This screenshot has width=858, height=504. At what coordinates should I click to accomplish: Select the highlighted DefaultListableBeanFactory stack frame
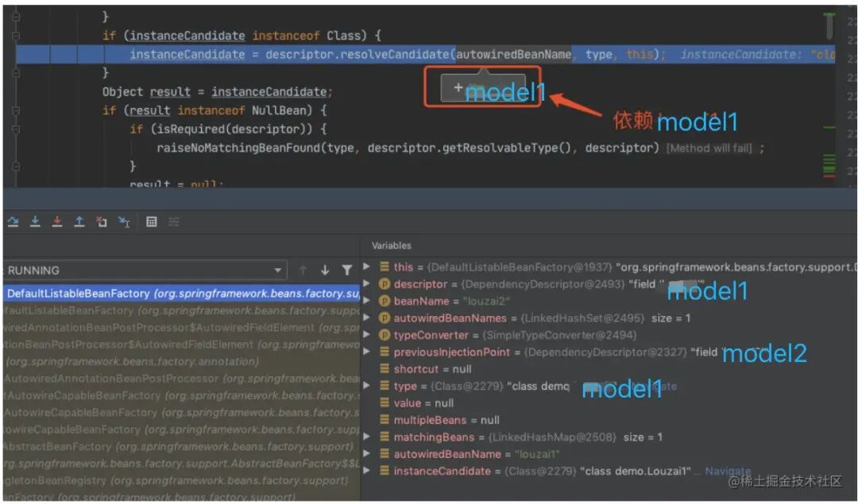point(182,294)
